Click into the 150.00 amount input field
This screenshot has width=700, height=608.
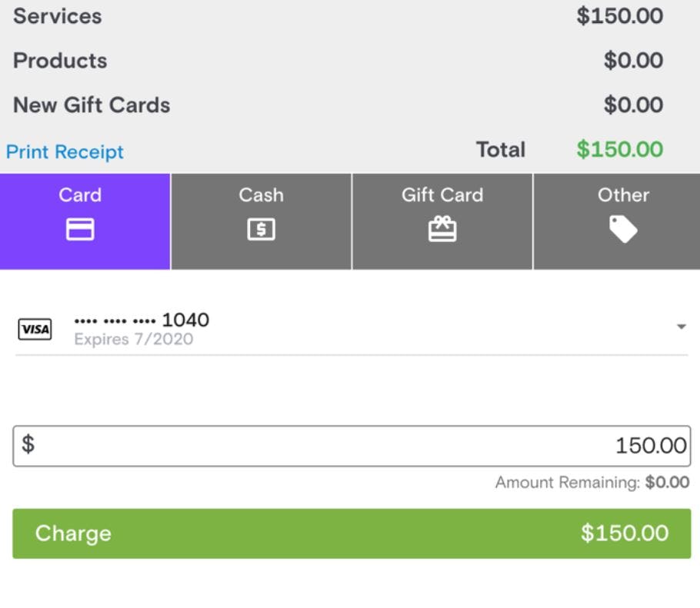351,446
